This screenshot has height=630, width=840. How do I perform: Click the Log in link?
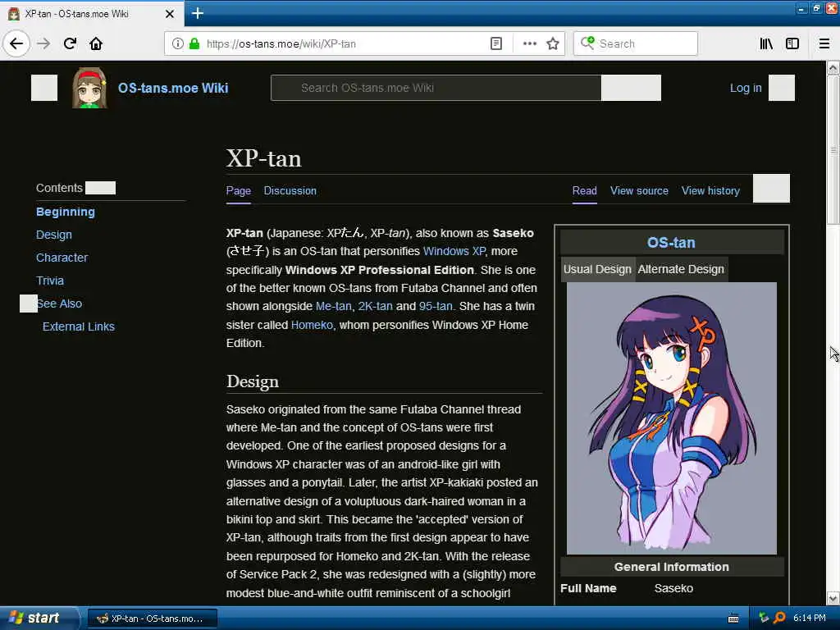[745, 88]
